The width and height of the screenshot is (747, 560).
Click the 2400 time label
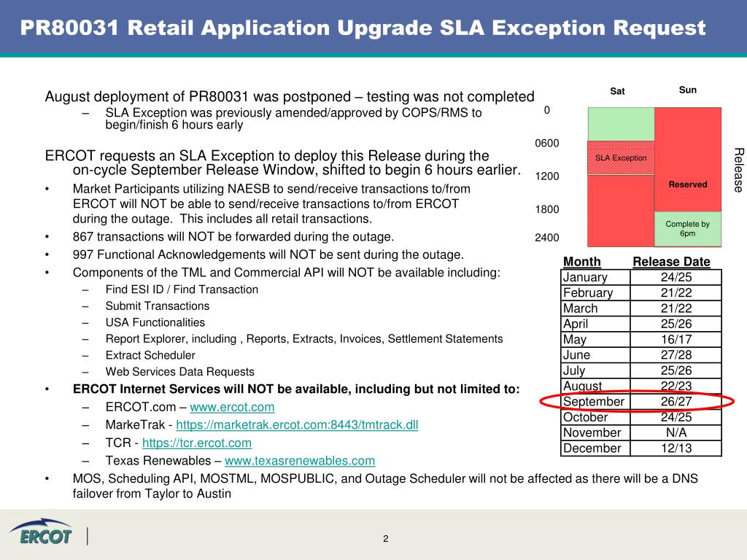click(x=547, y=237)
